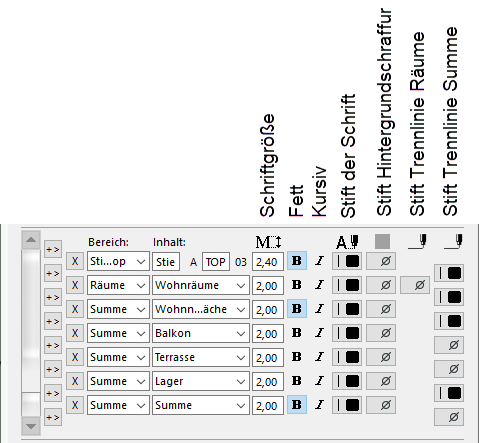
Task: Pick text pen color for Balkon row
Action: (x=347, y=334)
